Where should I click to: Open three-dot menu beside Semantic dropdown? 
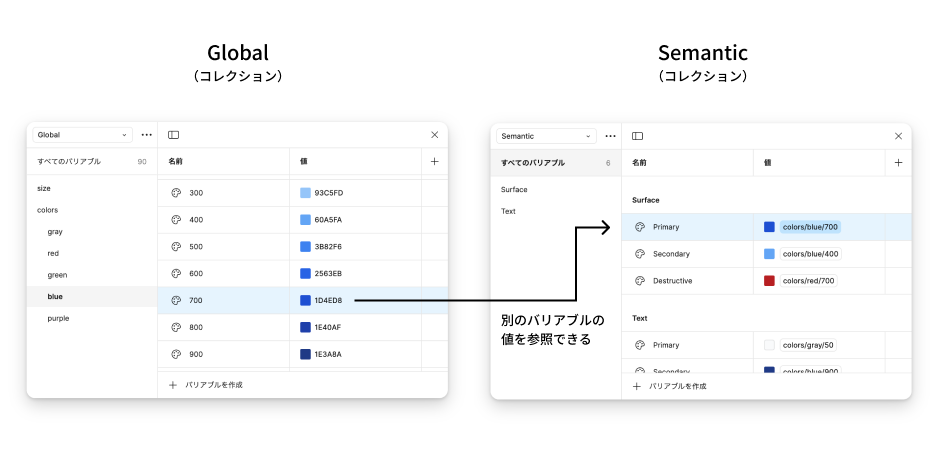610,136
